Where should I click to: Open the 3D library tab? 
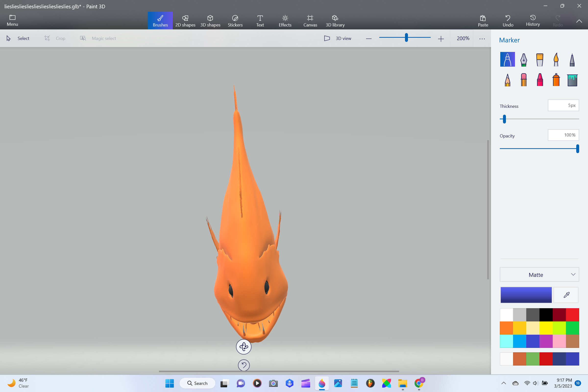tap(335, 21)
